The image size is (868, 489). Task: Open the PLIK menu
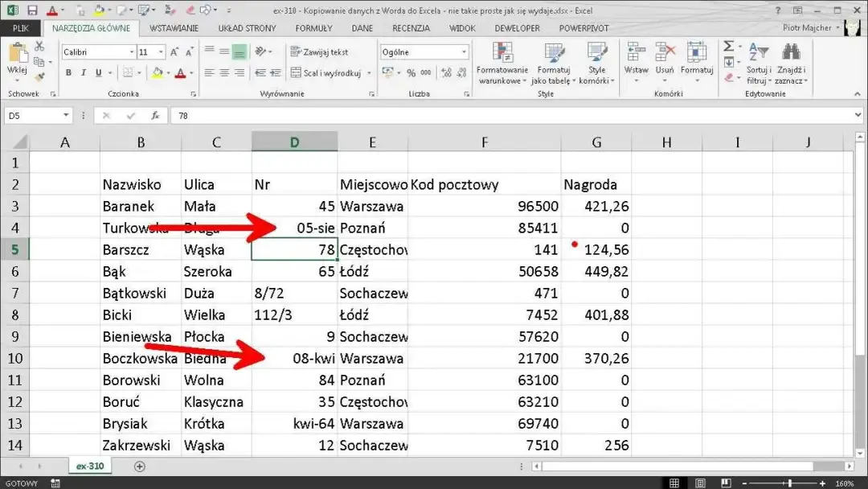(x=21, y=27)
